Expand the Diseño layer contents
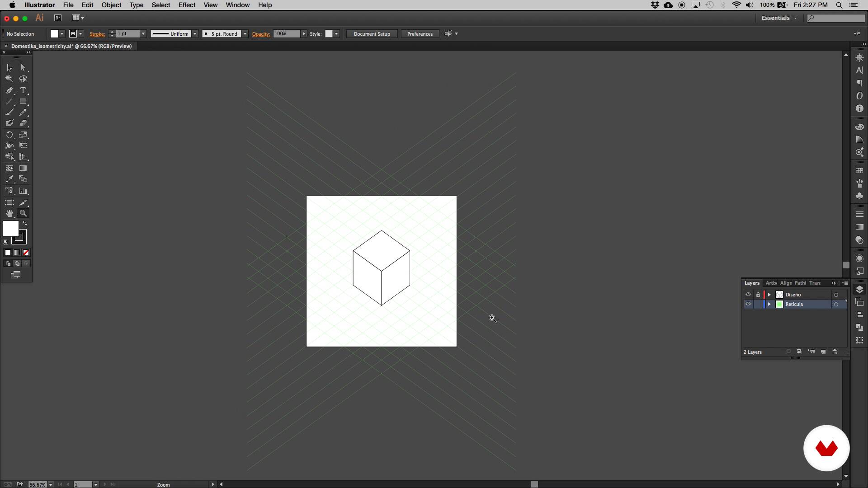The width and height of the screenshot is (868, 488). tap(769, 295)
